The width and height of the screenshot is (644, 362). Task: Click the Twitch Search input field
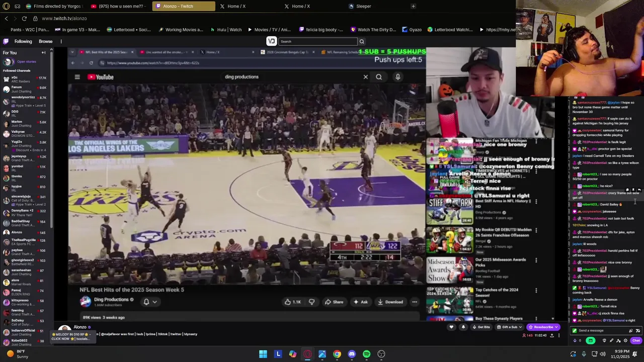[318, 41]
